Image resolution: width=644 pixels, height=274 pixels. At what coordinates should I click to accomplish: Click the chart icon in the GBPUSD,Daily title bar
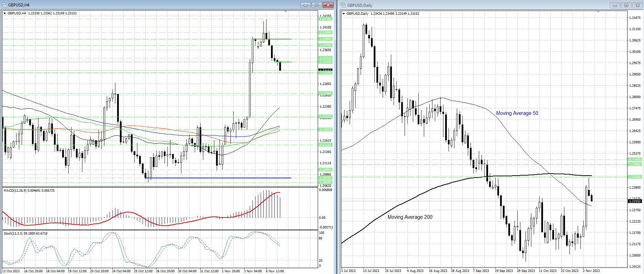coord(343,5)
